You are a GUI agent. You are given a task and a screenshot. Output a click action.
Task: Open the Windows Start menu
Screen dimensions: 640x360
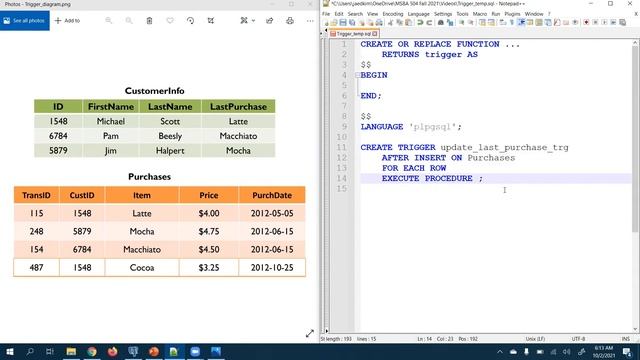9,351
